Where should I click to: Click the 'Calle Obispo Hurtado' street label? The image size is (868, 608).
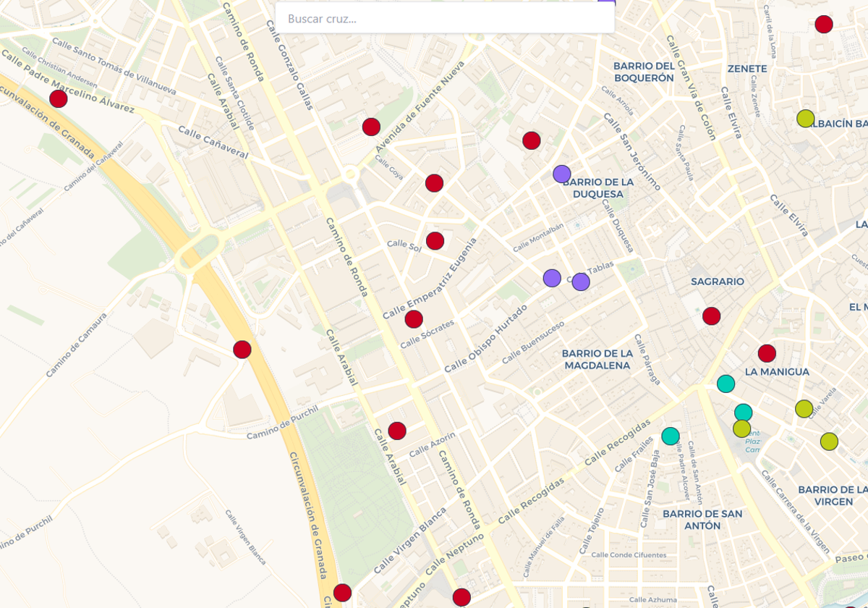(485, 339)
